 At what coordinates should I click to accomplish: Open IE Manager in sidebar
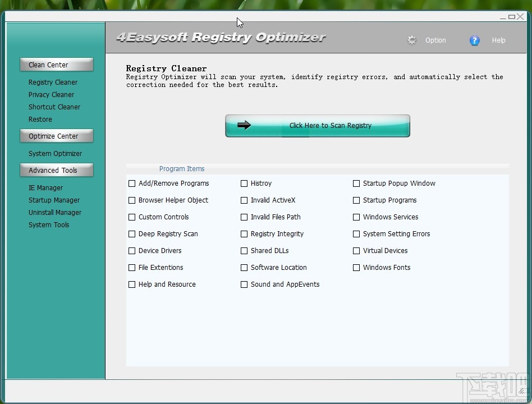[45, 187]
